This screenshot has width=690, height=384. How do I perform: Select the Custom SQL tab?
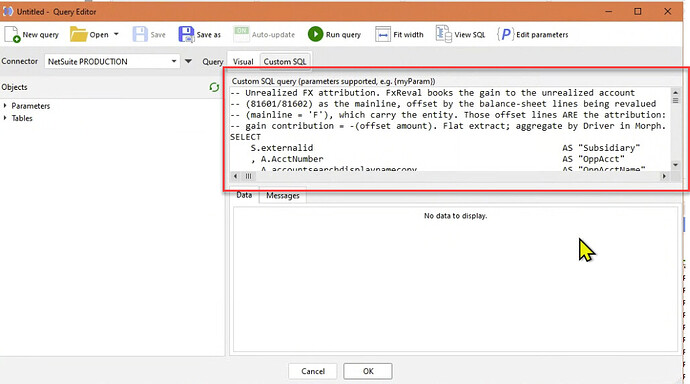[x=285, y=62]
